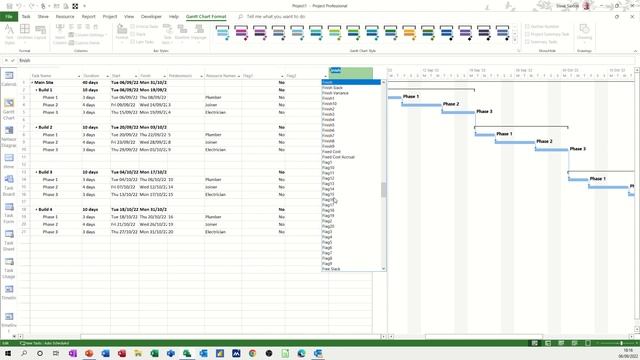
Task: Open Task Form view from the sidebar
Action: click(x=9, y=213)
